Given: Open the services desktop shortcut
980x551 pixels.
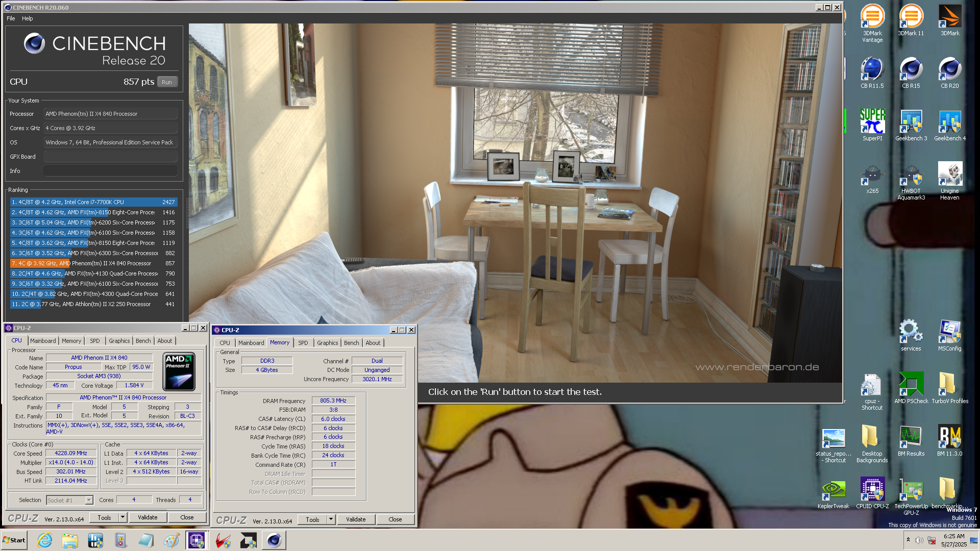Looking at the screenshot, I should click(911, 335).
